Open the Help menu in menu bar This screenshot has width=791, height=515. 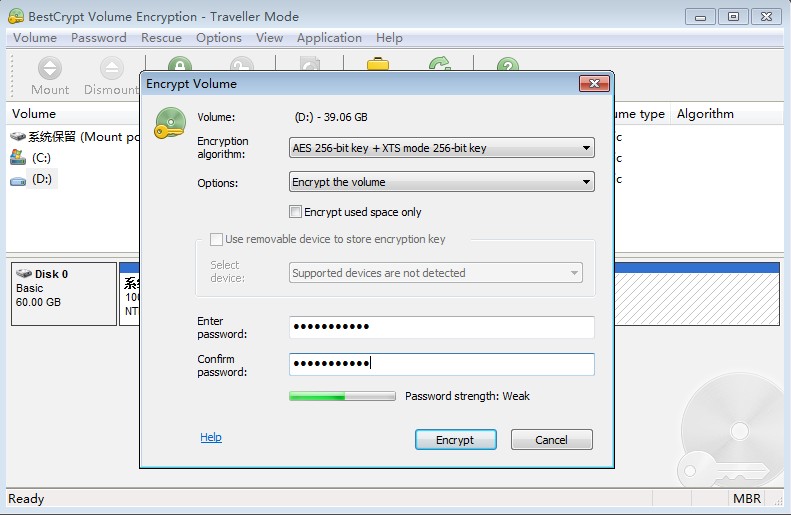(x=389, y=38)
